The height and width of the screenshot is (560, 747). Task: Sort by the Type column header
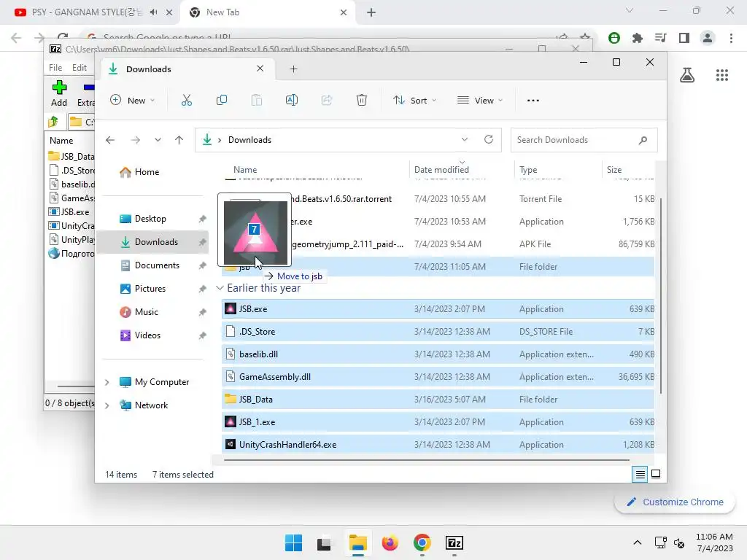pyautogui.click(x=528, y=169)
